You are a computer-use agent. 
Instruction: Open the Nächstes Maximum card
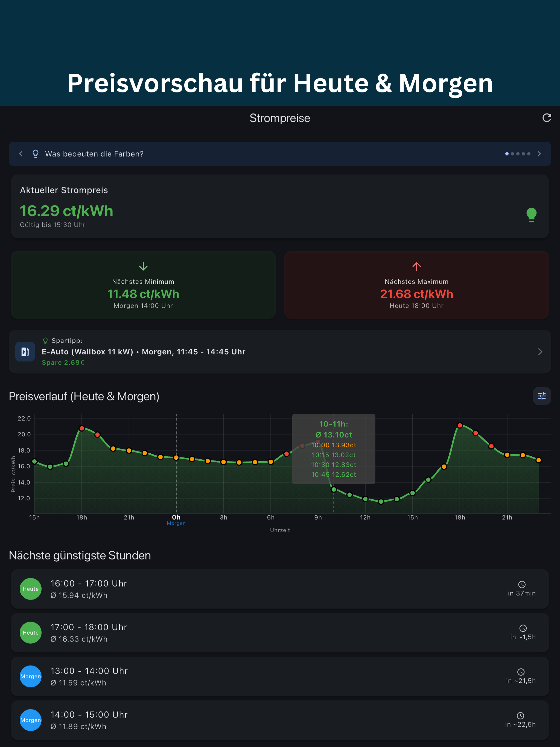pos(416,285)
